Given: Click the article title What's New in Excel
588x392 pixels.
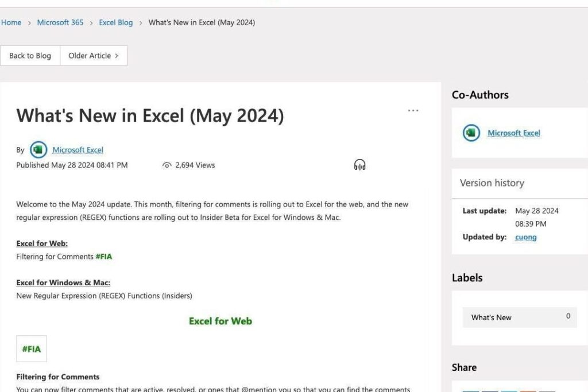Looking at the screenshot, I should point(150,115).
